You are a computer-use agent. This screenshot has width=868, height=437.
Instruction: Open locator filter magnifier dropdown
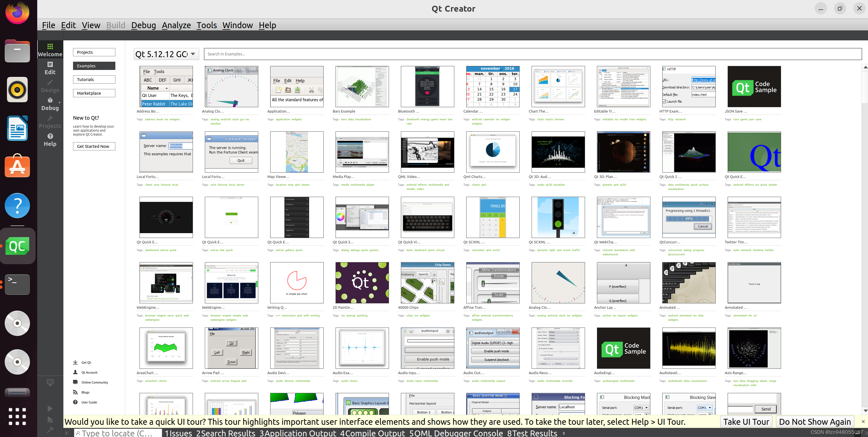click(x=78, y=433)
